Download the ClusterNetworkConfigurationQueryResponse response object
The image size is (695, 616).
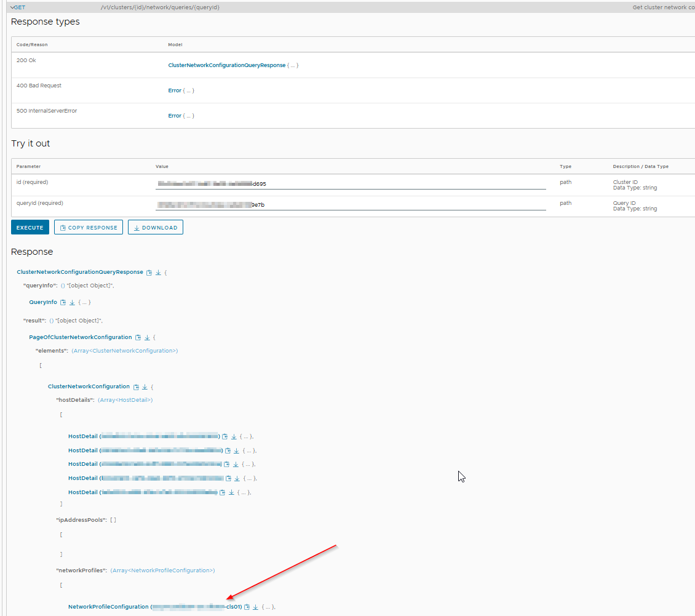158,272
